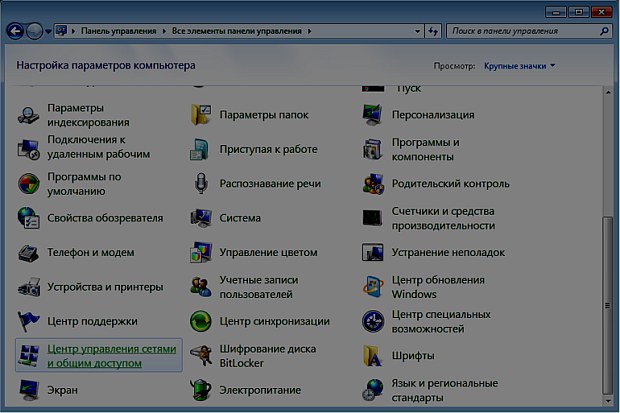Screen dimensions: 620x413
Task: Open the Шифрование диска BitLocker icon
Action: coord(201,355)
